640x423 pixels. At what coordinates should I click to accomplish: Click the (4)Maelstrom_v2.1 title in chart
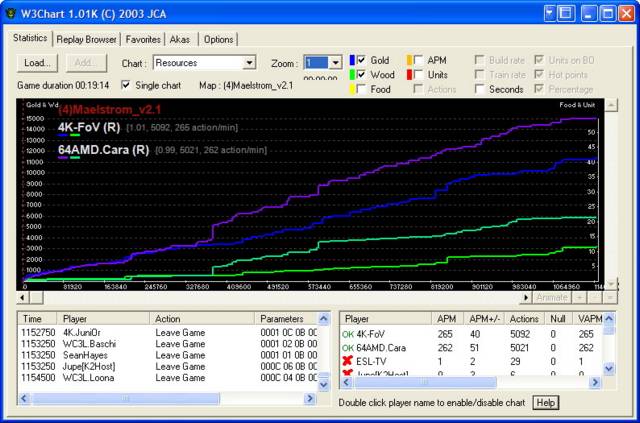click(x=109, y=109)
